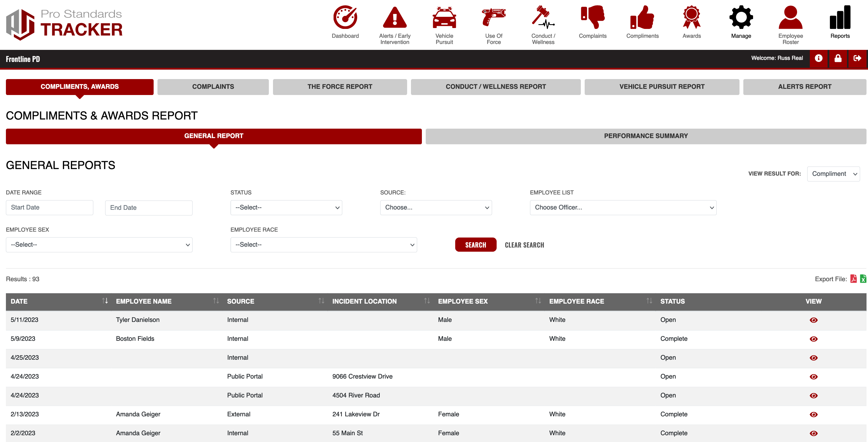The height and width of the screenshot is (442, 868).
Task: Open View Result For Compliment dropdown
Action: (x=833, y=174)
